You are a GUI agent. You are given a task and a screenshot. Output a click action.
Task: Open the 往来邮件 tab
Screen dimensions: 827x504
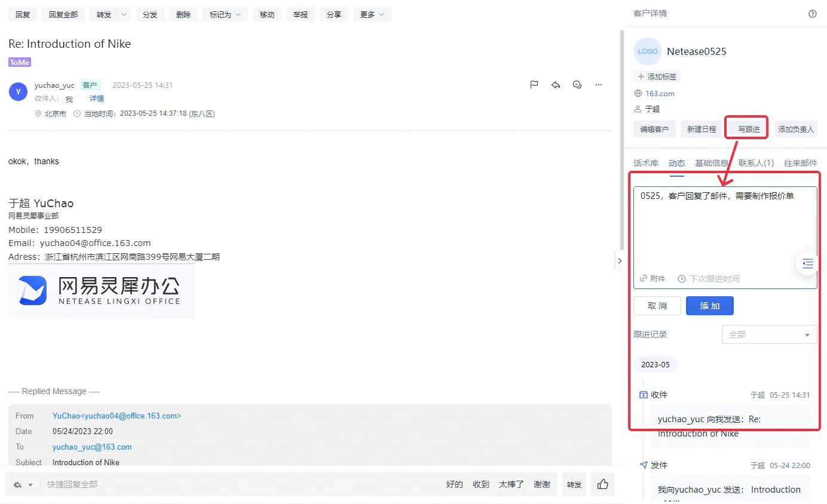click(801, 163)
